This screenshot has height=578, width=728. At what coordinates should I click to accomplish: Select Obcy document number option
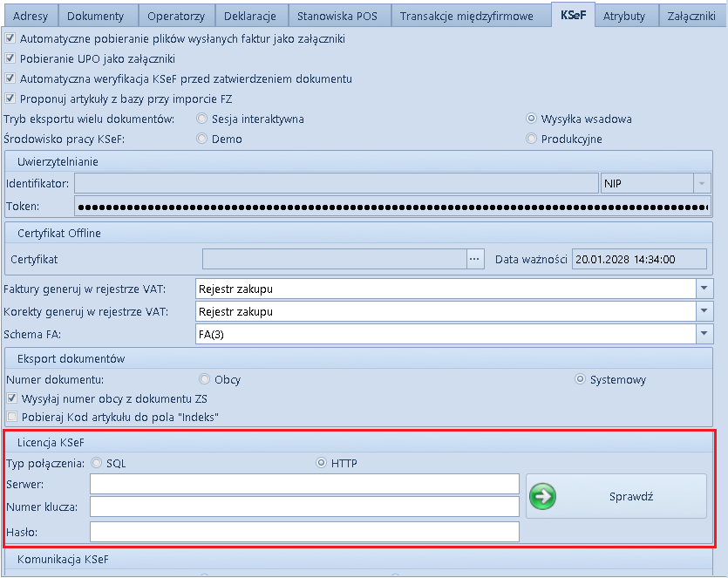coord(204,379)
